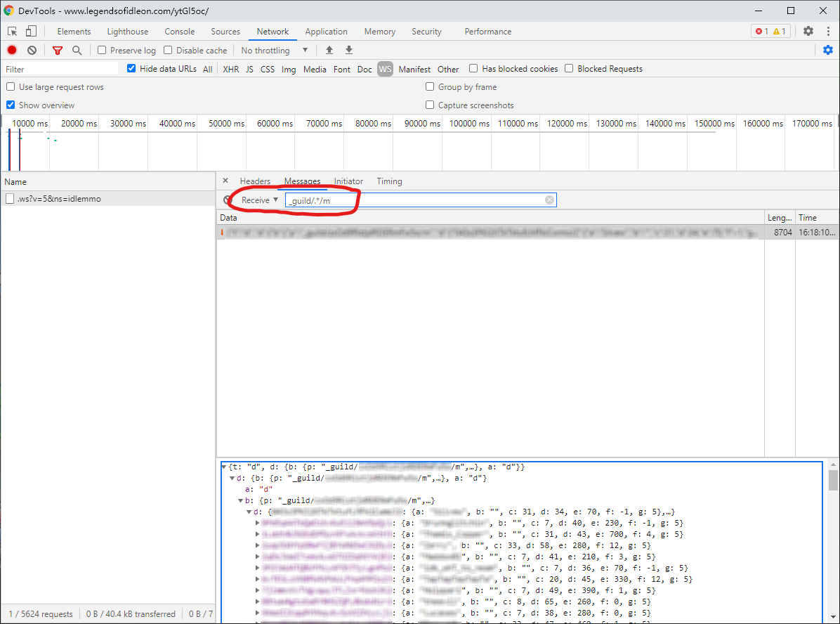Tick the checkbox beside .ws?v=5&ns=idlemmo request
The height and width of the screenshot is (624, 840).
tap(10, 198)
